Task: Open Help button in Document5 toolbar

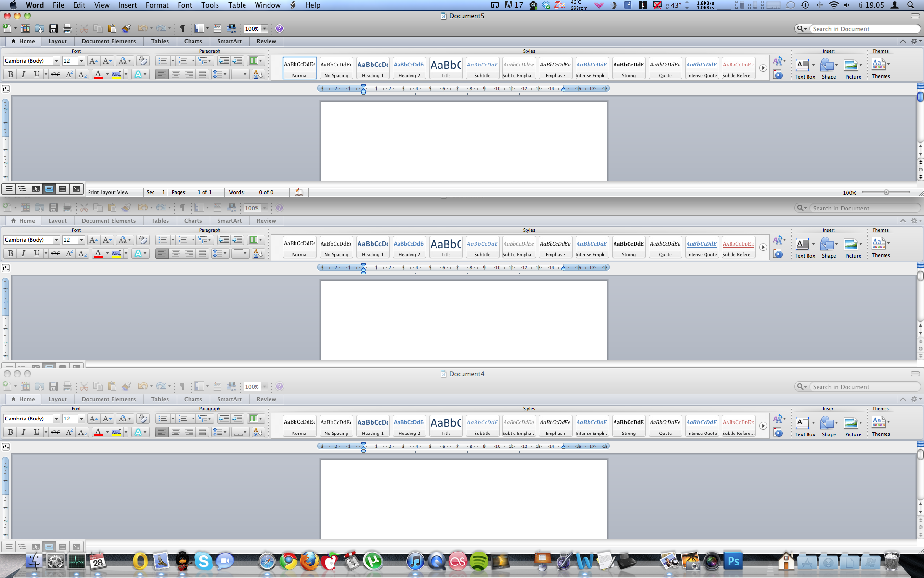Action: pos(279,28)
